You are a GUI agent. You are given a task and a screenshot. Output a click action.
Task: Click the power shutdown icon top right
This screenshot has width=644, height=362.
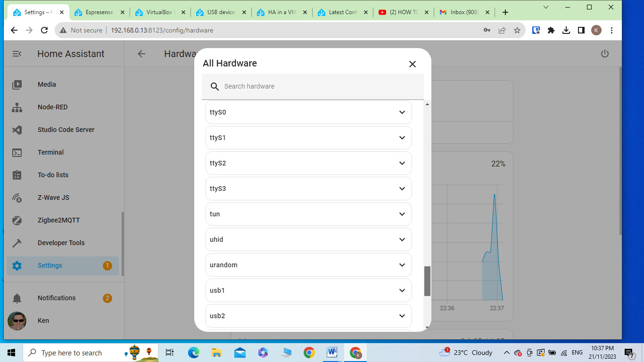coord(604,54)
